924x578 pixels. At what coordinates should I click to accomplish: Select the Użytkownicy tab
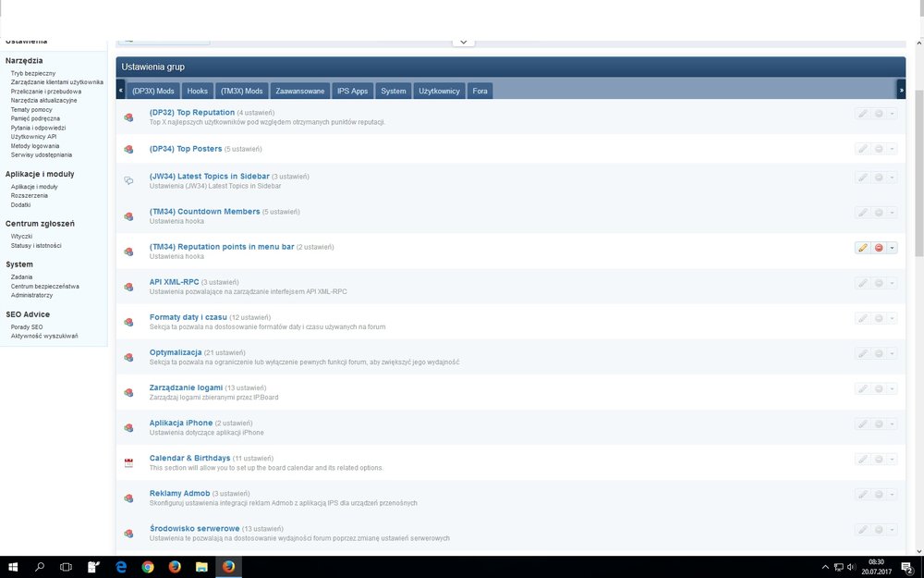coord(439,91)
